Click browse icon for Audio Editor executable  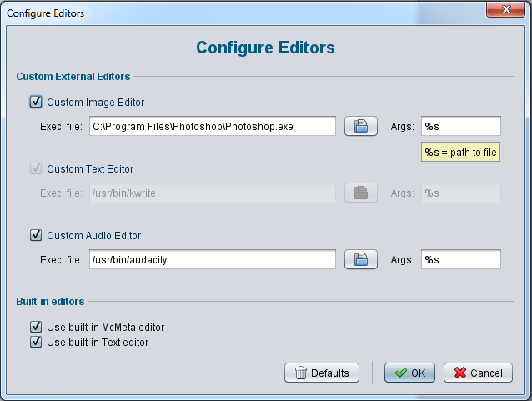point(360,259)
